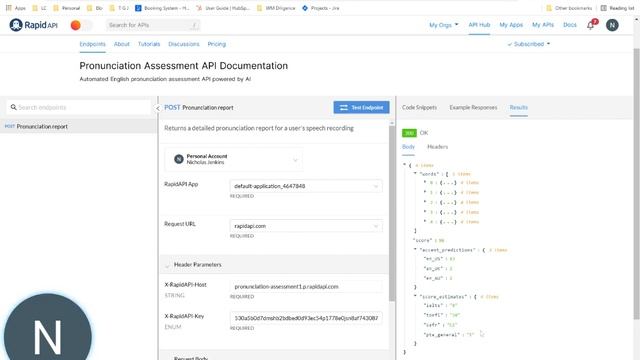Collapse the "accent_predictions" JSON object
This screenshot has width=640, height=360.
click(x=415, y=250)
